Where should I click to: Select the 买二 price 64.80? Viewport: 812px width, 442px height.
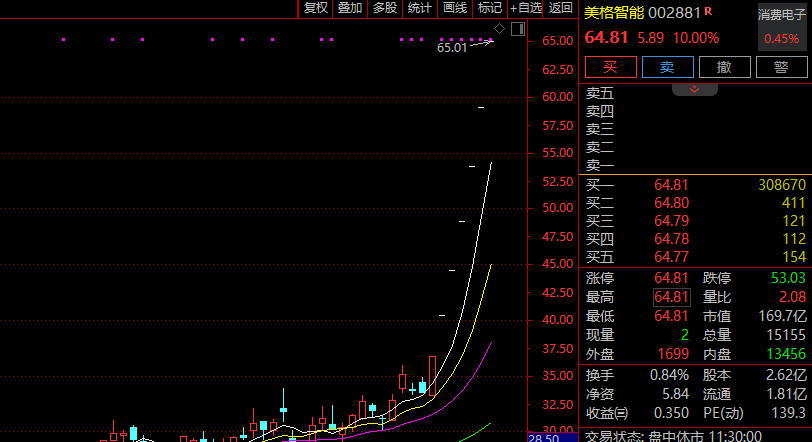(x=671, y=203)
